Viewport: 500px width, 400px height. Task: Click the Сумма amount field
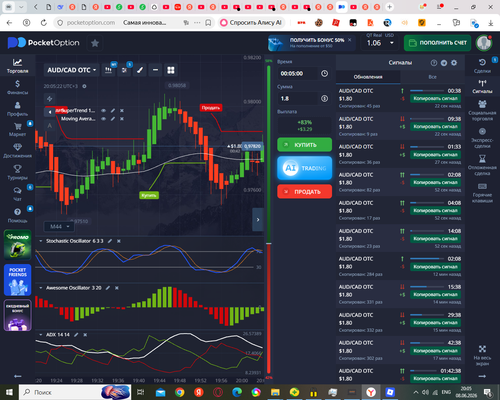coord(305,98)
